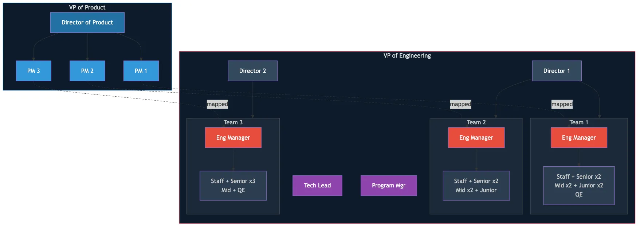Click the Director 2 box
Image resolution: width=644 pixels, height=229 pixels.
coord(252,71)
